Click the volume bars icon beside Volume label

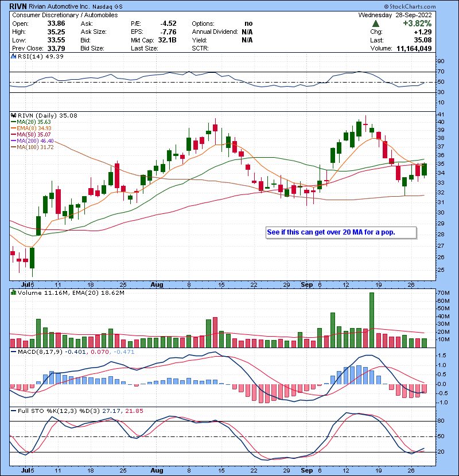pos(13,292)
